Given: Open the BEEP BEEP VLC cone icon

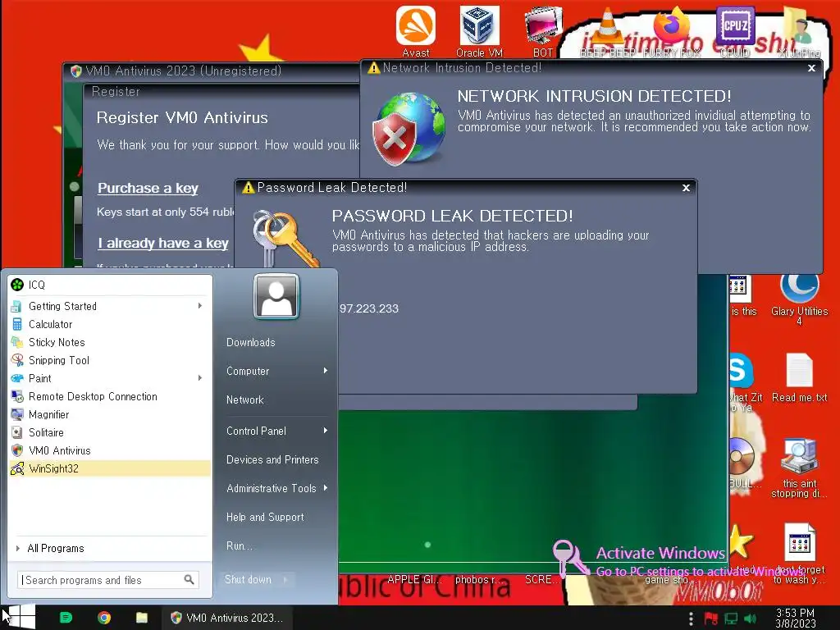Looking at the screenshot, I should tap(607, 25).
